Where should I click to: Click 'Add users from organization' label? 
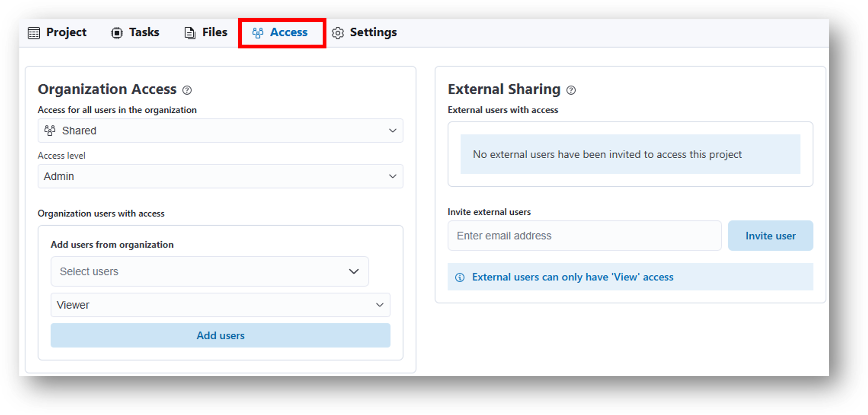point(112,245)
